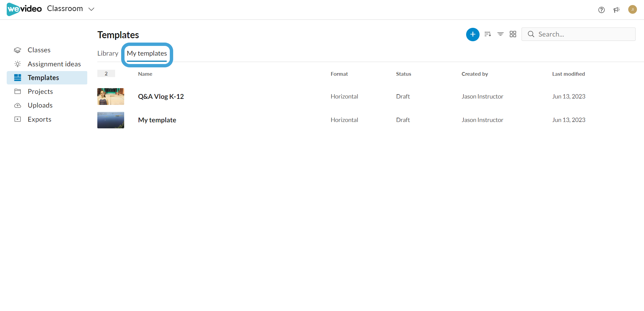Open the user profile avatar
The width and height of the screenshot is (644, 311).
[632, 9]
